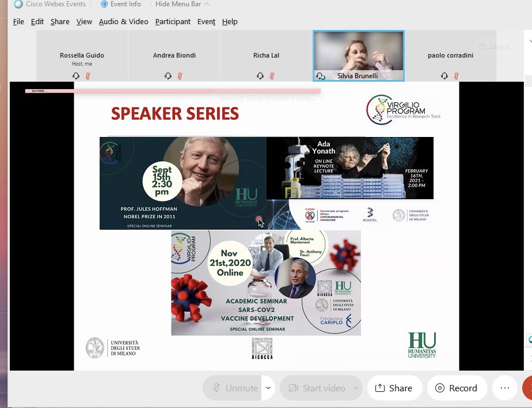Open the Participant menu
The height and width of the screenshot is (408, 532).
[x=173, y=22]
